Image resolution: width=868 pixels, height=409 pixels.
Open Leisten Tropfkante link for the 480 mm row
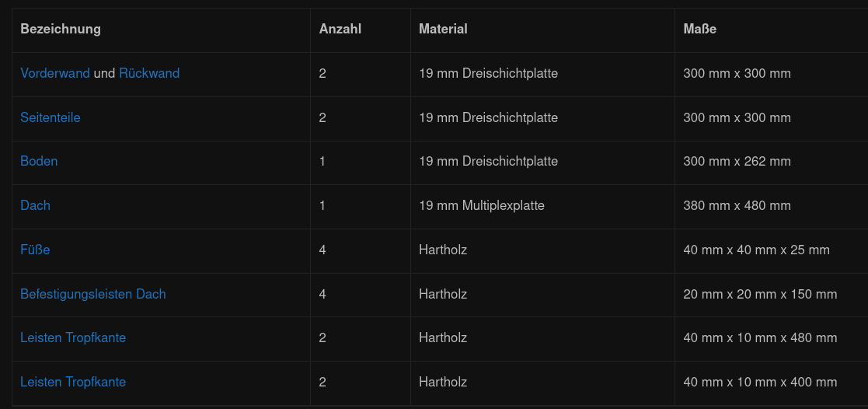[73, 337]
